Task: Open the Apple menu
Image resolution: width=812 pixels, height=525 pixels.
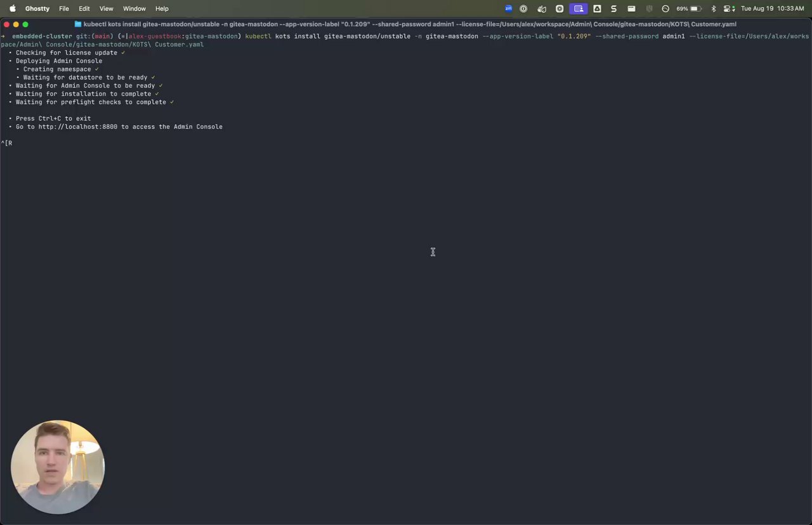Action: tap(12, 9)
